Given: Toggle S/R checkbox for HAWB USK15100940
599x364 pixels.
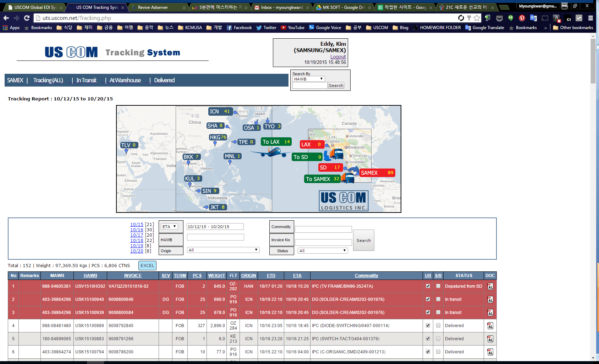Looking at the screenshot, I should coord(438,299).
